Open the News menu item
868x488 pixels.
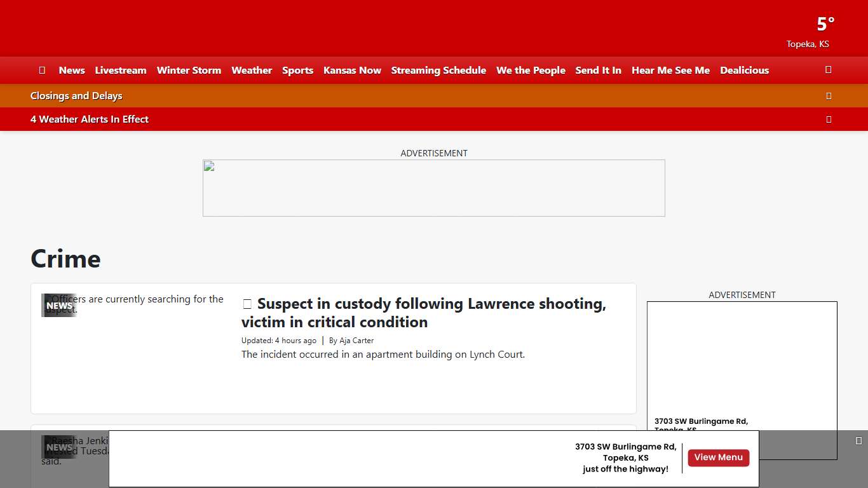tap(72, 71)
